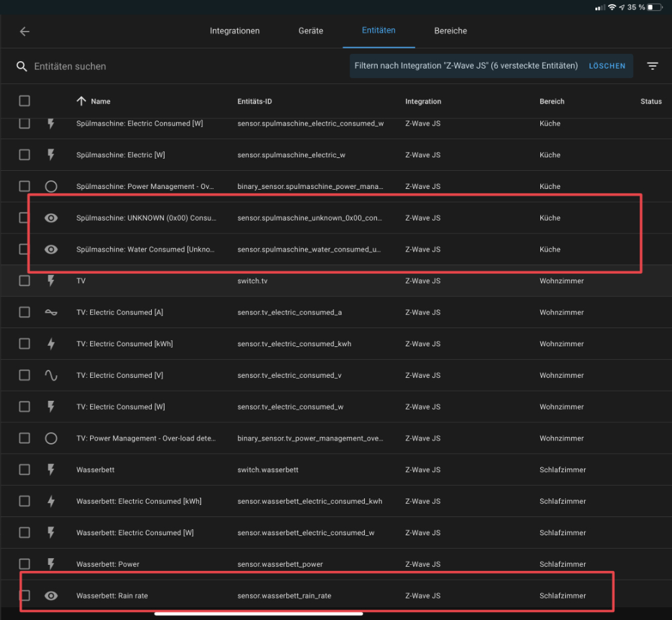The height and width of the screenshot is (620, 672).
Task: Select checkbox for the Wasserbett switch row
Action: click(x=24, y=470)
